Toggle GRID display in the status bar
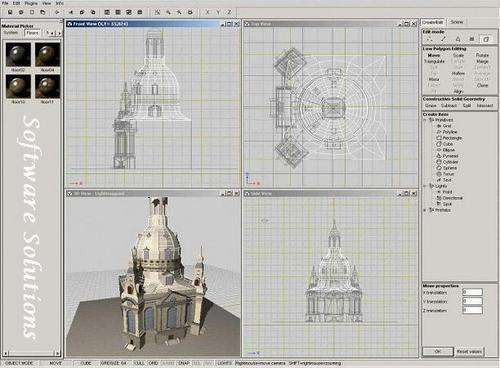The height and width of the screenshot is (368, 500). click(x=153, y=363)
